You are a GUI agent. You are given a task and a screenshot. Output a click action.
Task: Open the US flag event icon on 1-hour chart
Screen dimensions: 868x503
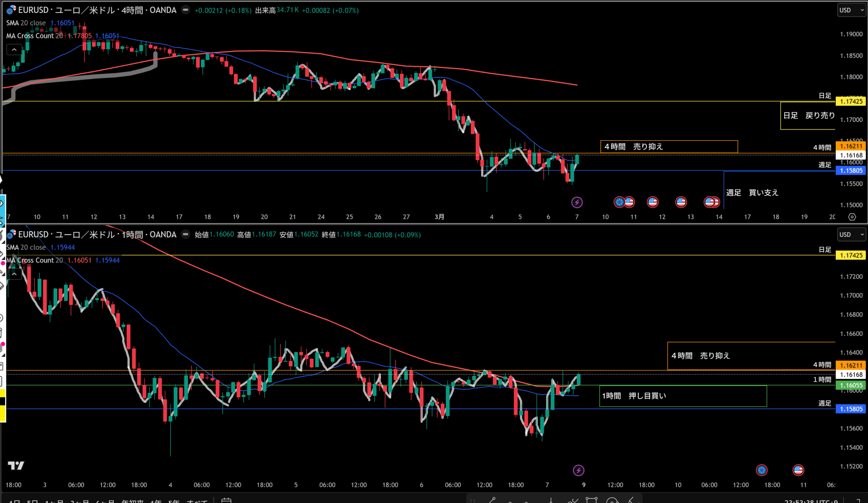click(x=798, y=470)
